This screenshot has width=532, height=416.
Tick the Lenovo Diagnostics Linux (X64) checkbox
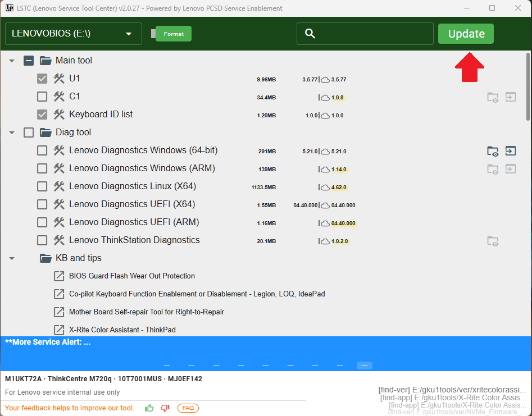(42, 186)
